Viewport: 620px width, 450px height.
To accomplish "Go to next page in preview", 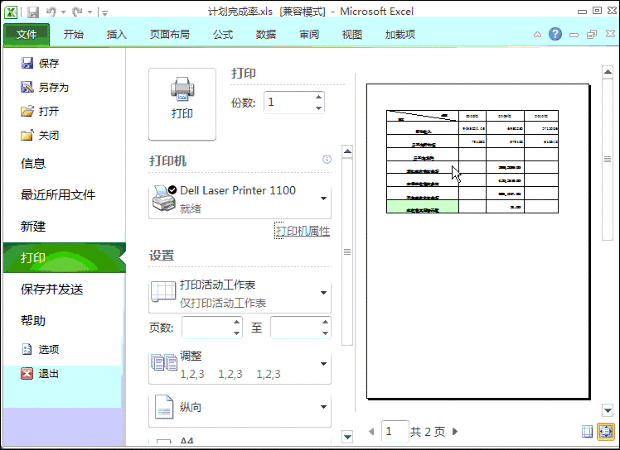I will pos(455,431).
